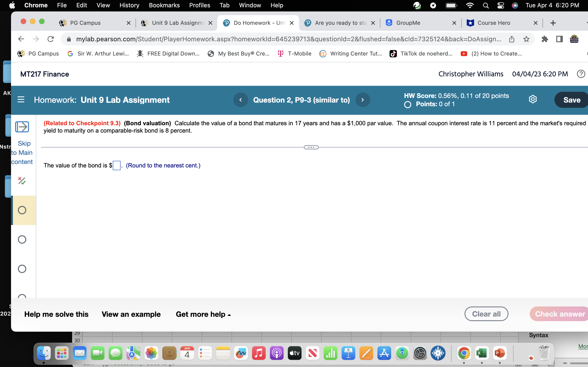Click the share icon in the address bar
This screenshot has height=367, width=588.
[x=512, y=39]
